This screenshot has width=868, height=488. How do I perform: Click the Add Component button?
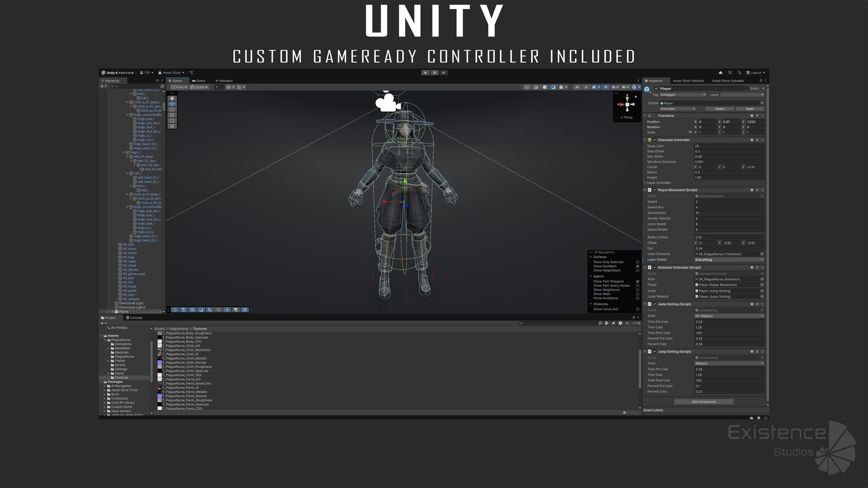coord(704,402)
